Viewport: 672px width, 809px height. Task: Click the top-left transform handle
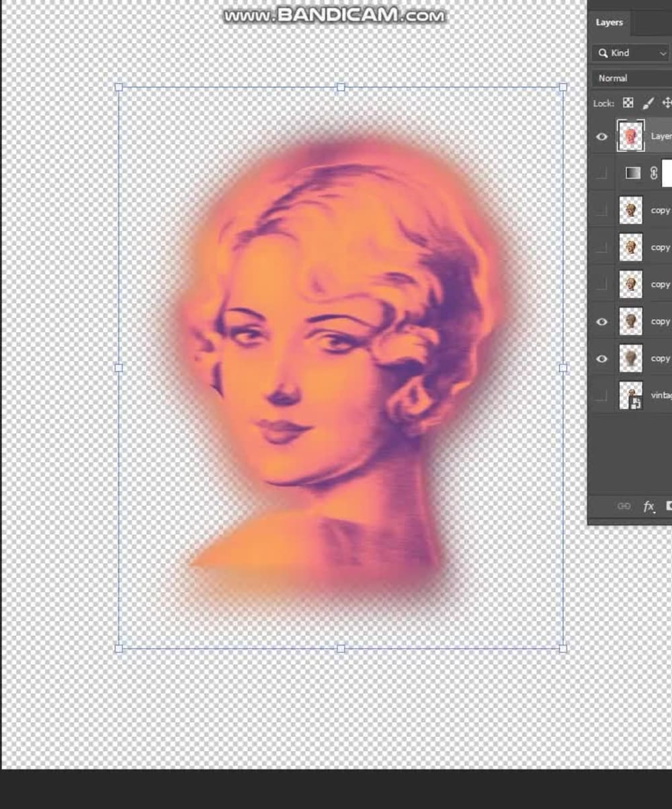click(x=119, y=87)
